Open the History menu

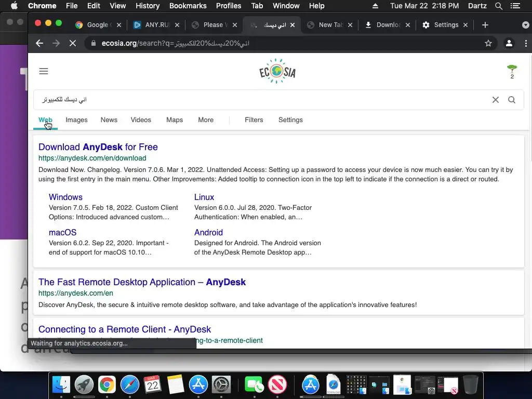(148, 6)
